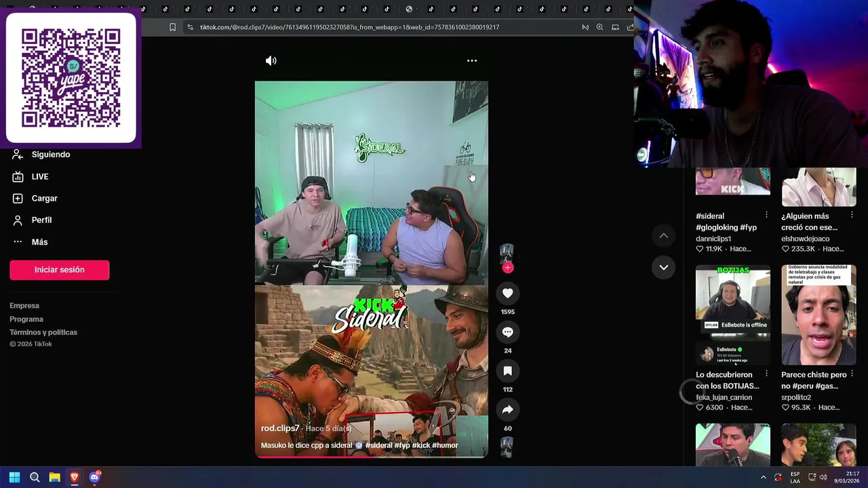
Task: Click the 235.3K likes count
Action: coord(803,249)
